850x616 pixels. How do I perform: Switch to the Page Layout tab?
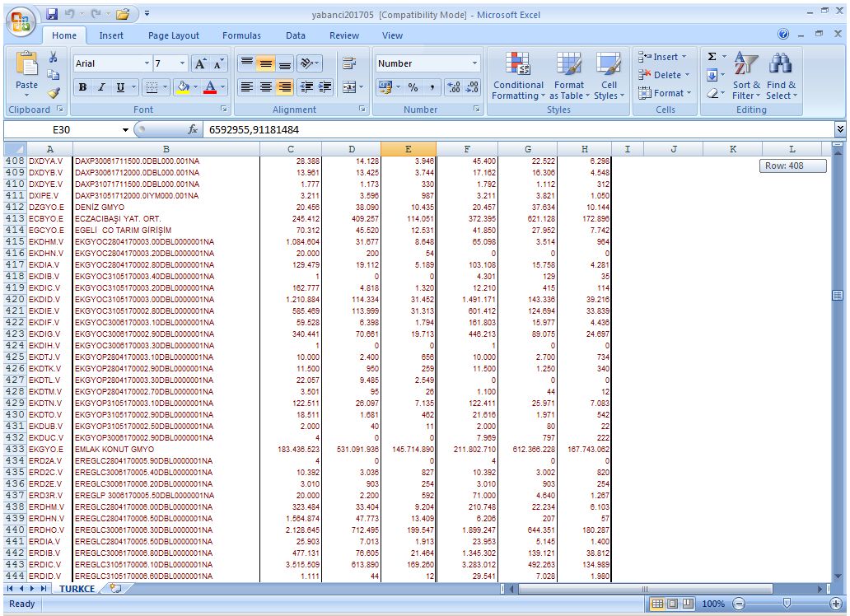pyautogui.click(x=174, y=35)
